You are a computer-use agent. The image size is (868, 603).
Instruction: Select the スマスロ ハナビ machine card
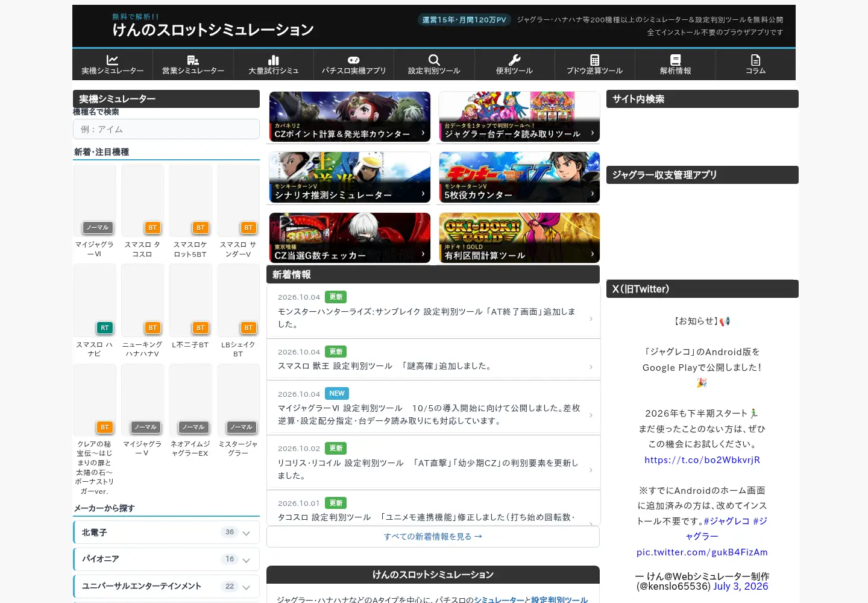point(95,311)
